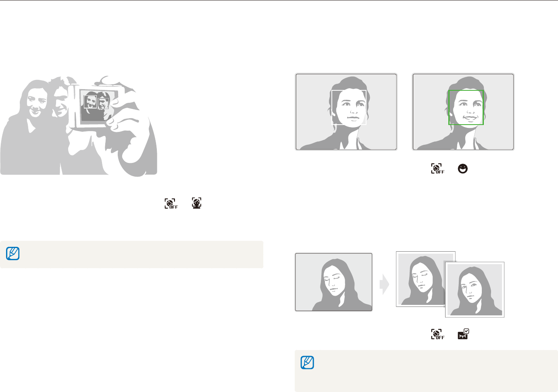Click the face detection OFF icon beside blink detection icon
The height and width of the screenshot is (392, 558).
(437, 334)
